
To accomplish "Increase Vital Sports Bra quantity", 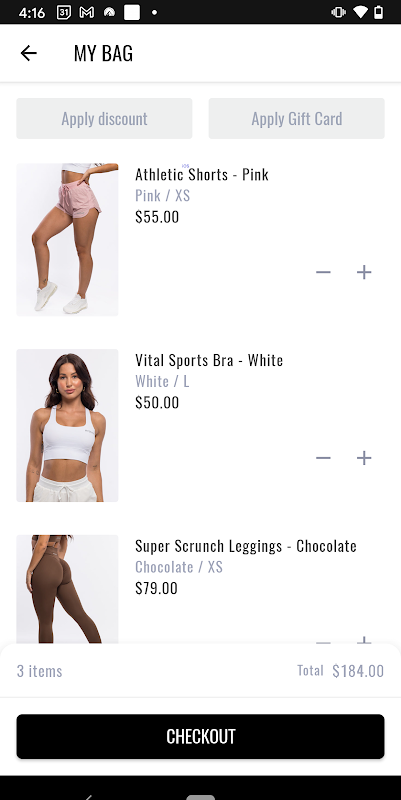I will click(x=364, y=458).
